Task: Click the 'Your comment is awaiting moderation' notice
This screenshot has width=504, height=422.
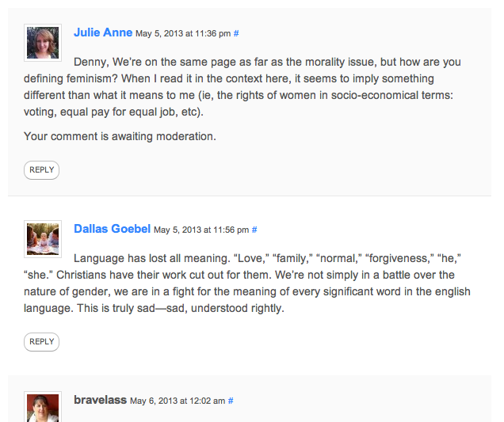Action: pos(120,136)
